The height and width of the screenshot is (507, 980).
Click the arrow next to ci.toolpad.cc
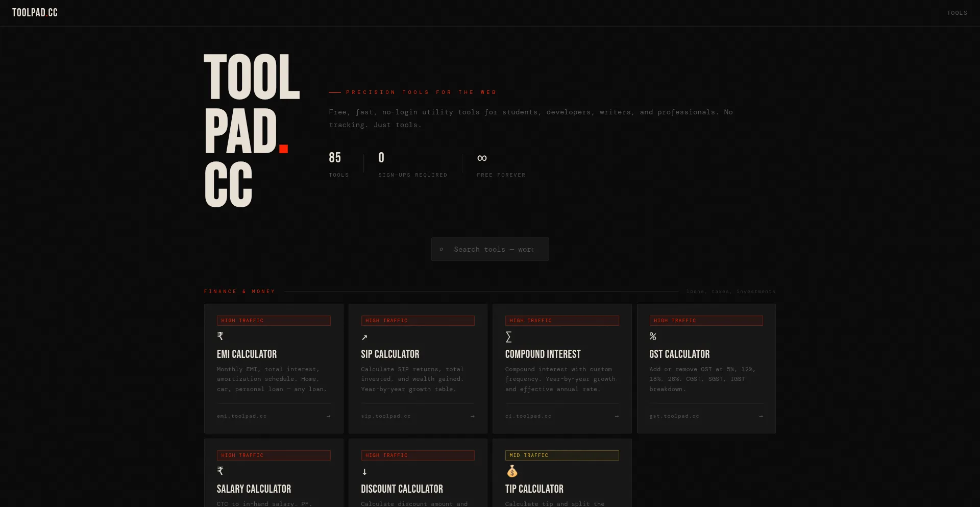(617, 416)
